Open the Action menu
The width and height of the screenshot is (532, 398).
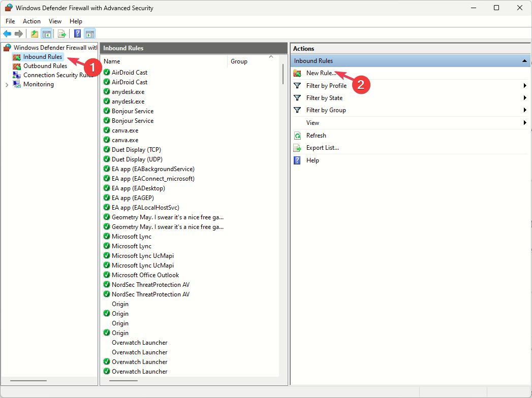click(32, 21)
